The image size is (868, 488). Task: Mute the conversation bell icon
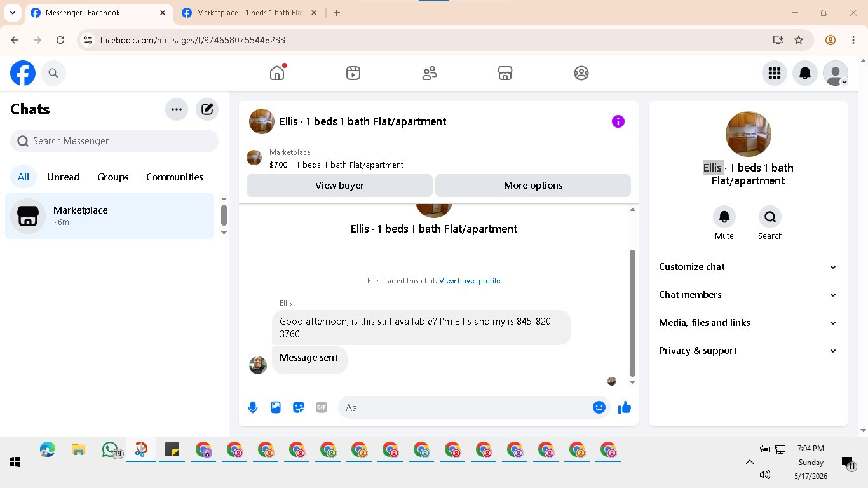click(724, 217)
